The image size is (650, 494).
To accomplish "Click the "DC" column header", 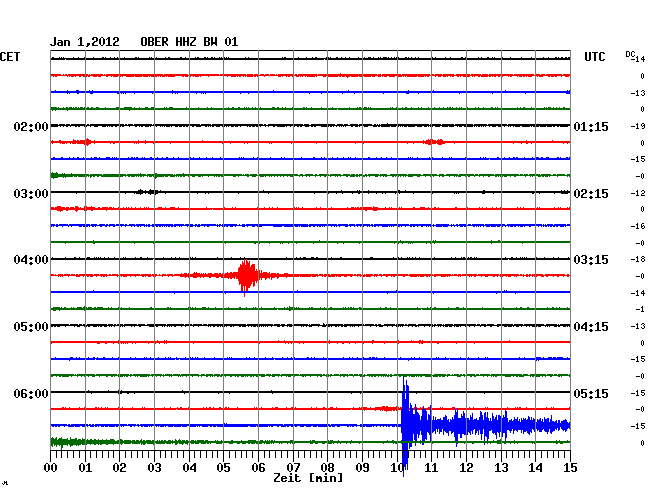I will pos(630,54).
